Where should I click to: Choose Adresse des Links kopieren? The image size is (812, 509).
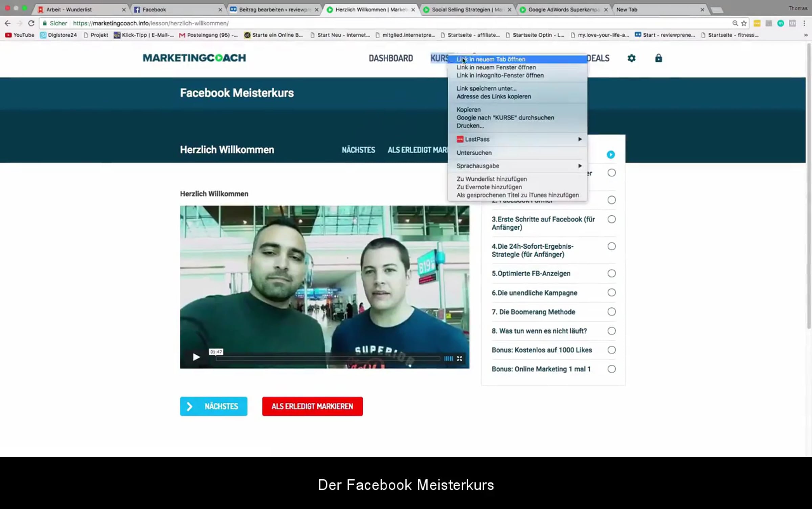click(x=518, y=96)
